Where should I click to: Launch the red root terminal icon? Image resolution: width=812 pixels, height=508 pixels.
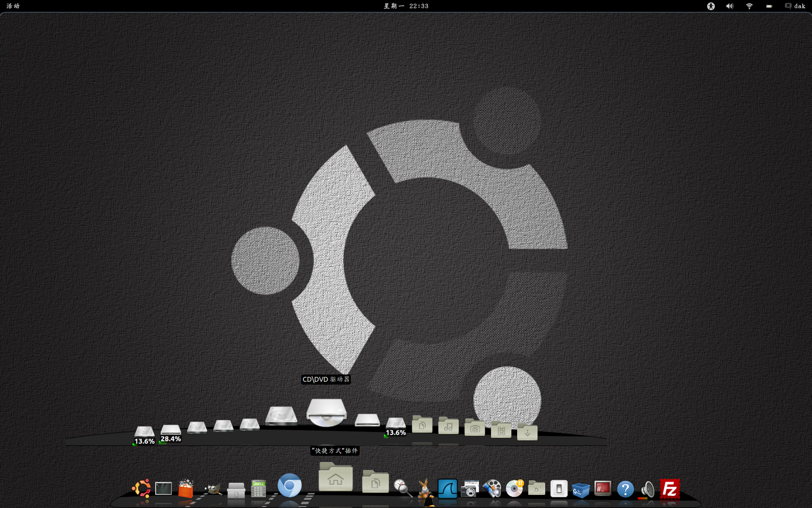tap(603, 489)
